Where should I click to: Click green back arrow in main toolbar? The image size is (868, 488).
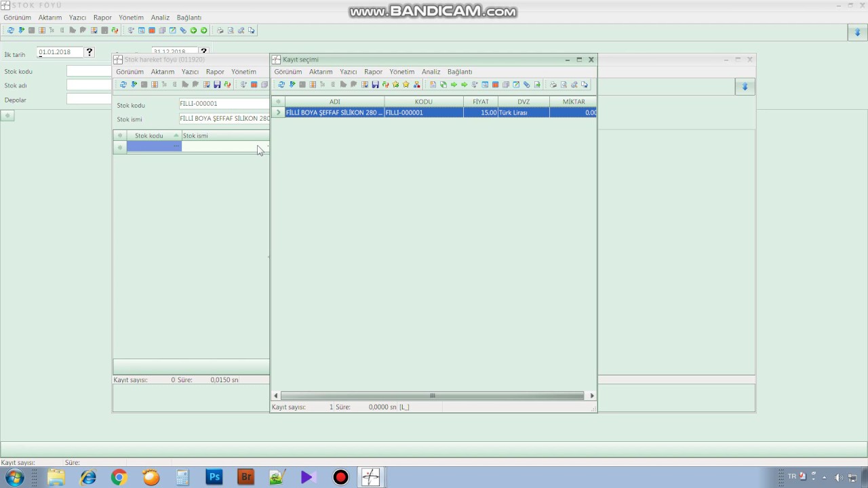click(x=193, y=30)
